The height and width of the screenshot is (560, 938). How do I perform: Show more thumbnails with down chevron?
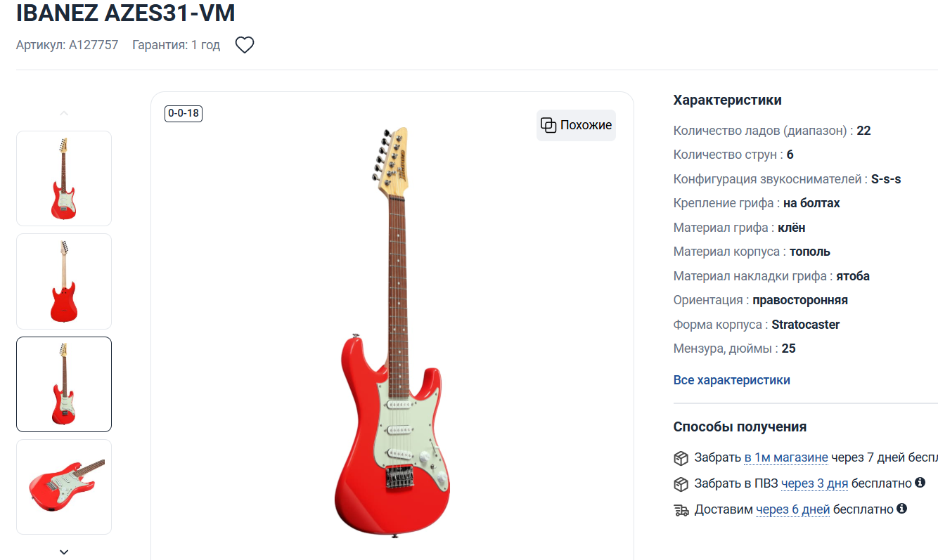tap(64, 552)
